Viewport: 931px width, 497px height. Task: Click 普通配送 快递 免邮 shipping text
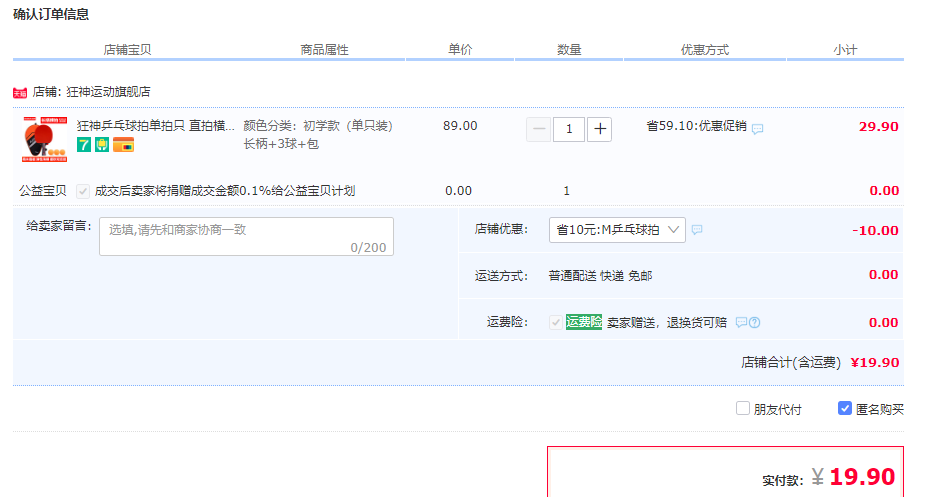(x=600, y=276)
